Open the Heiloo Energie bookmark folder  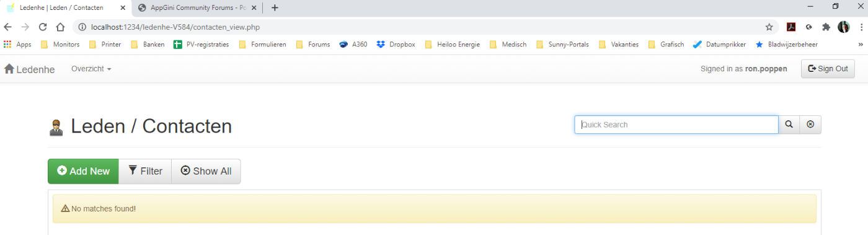click(453, 45)
